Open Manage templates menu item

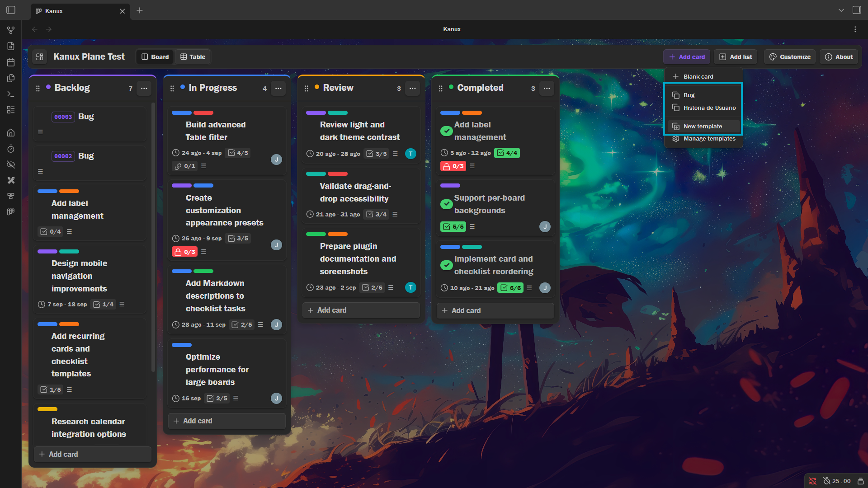[703, 139]
